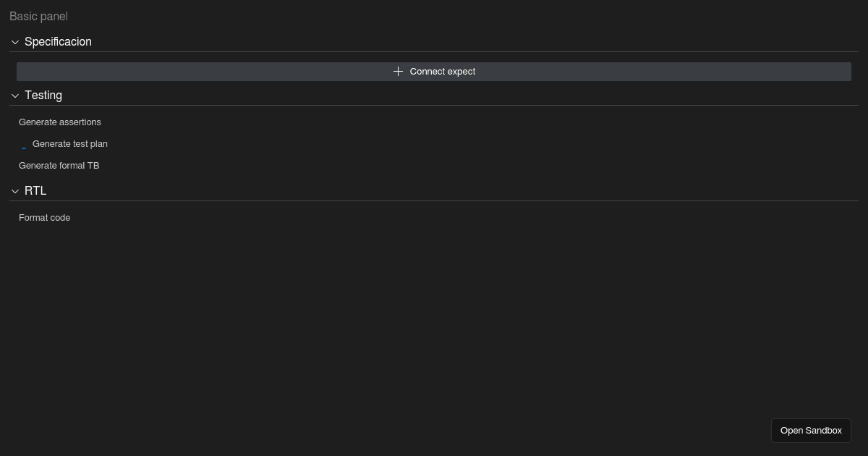Click the plus icon on Connect expect

point(398,71)
